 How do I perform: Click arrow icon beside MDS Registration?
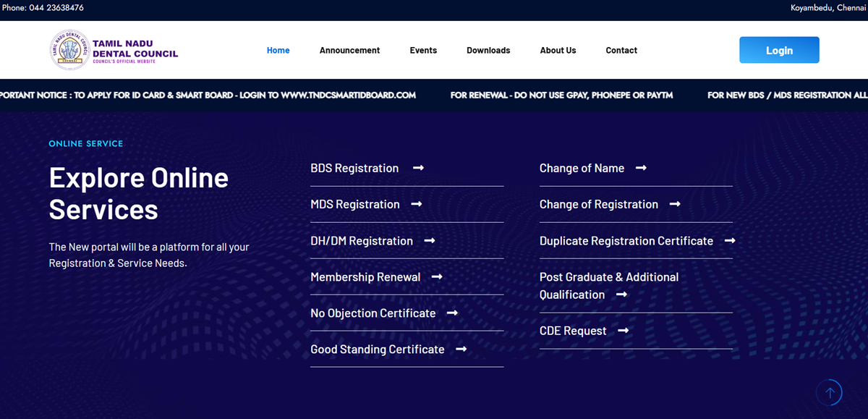[x=416, y=205]
